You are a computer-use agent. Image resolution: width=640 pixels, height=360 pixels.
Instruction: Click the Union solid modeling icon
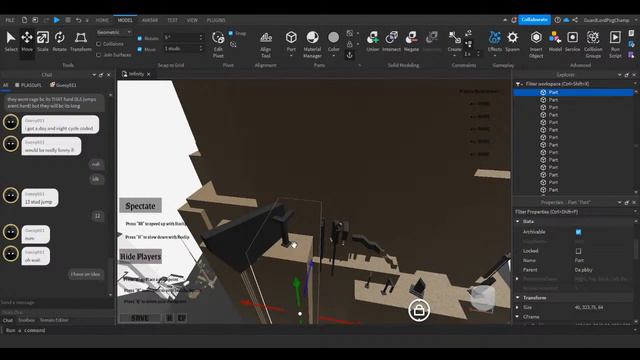click(372, 41)
